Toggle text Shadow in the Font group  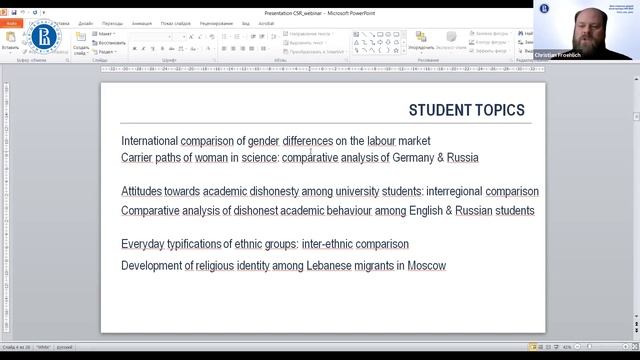click(162, 49)
